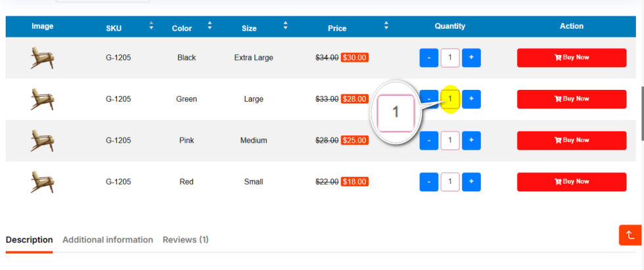The width and height of the screenshot is (644, 270).
Task: Select the Description tab
Action: pos(29,240)
